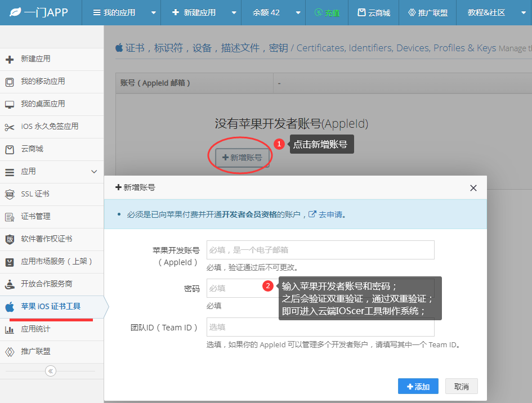Click the 我的桌面应用 monitor icon
The height and width of the screenshot is (403, 532).
pos(10,105)
